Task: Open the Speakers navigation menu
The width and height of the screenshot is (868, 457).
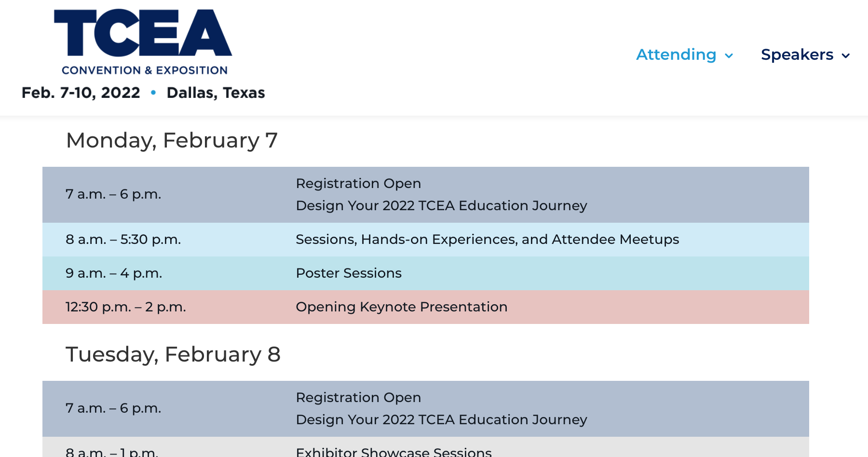Action: click(x=797, y=54)
